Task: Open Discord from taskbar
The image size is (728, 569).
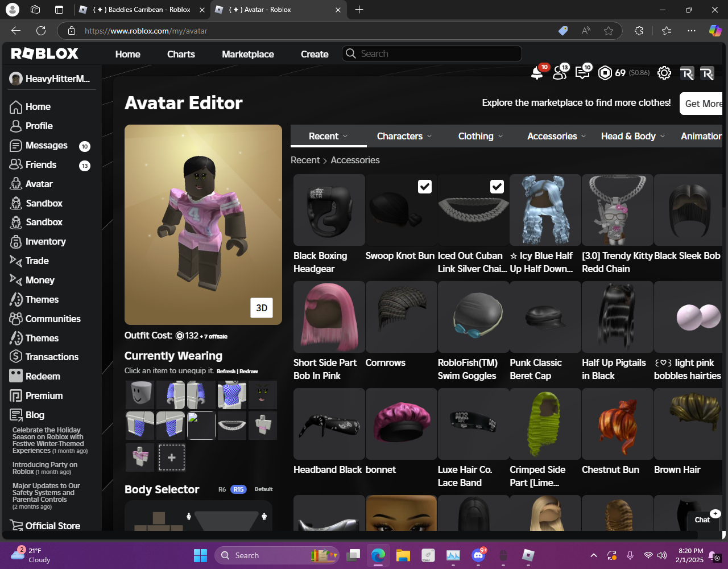Action: pos(478,555)
